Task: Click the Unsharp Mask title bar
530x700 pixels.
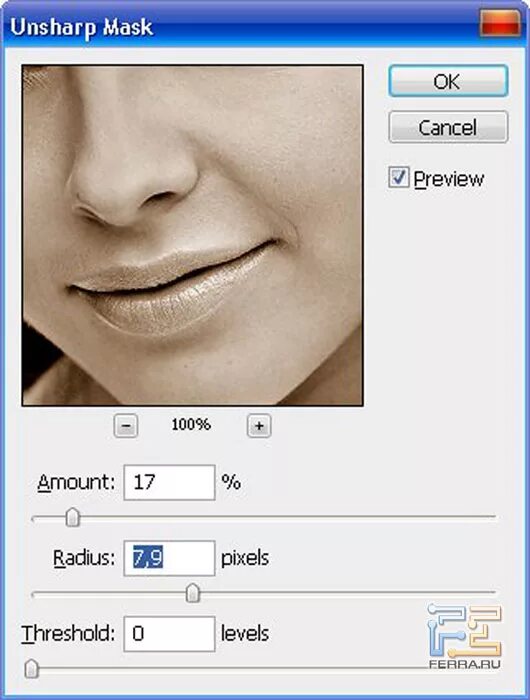Action: click(x=241, y=26)
